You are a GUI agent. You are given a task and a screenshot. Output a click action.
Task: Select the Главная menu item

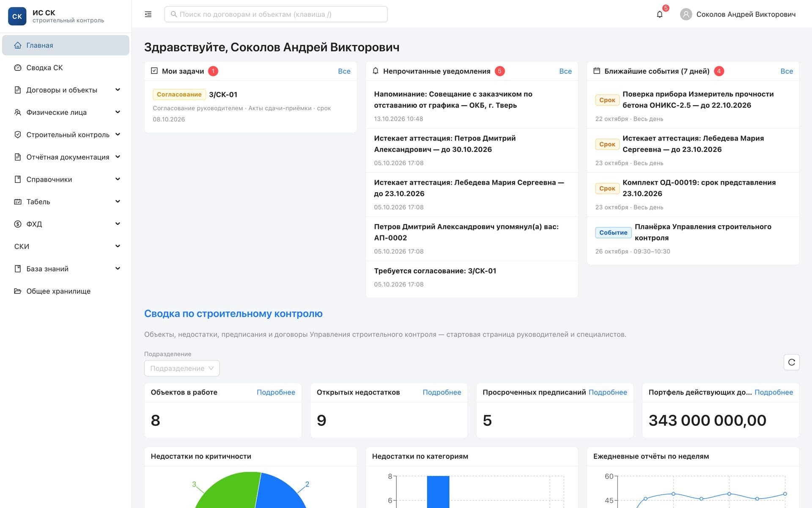click(66, 45)
